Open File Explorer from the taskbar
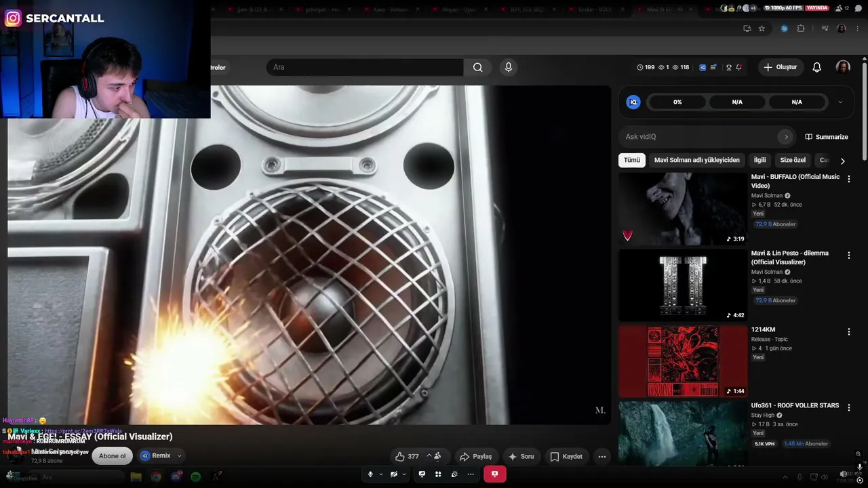 136,477
